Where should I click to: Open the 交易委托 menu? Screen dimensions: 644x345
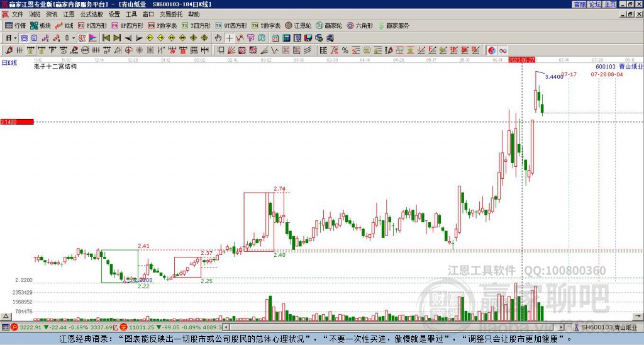pos(170,14)
